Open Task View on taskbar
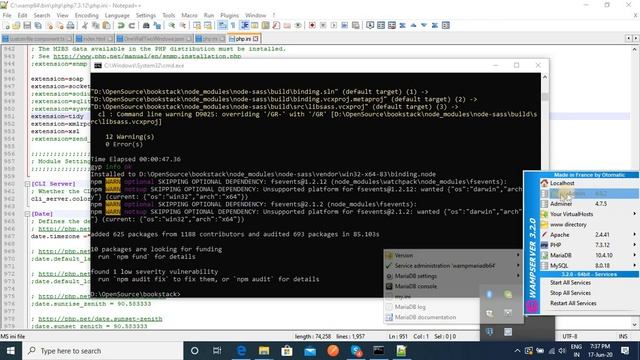The height and width of the screenshot is (360, 640). click(217, 351)
